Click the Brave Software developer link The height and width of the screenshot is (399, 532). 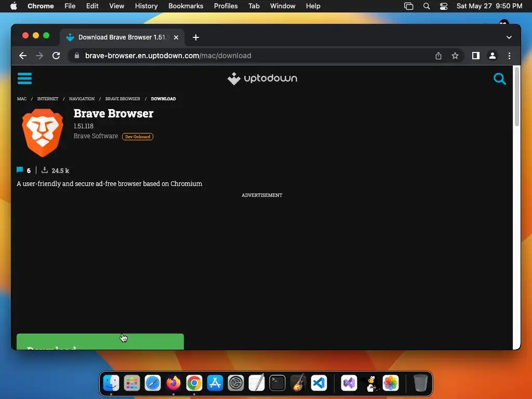click(96, 136)
